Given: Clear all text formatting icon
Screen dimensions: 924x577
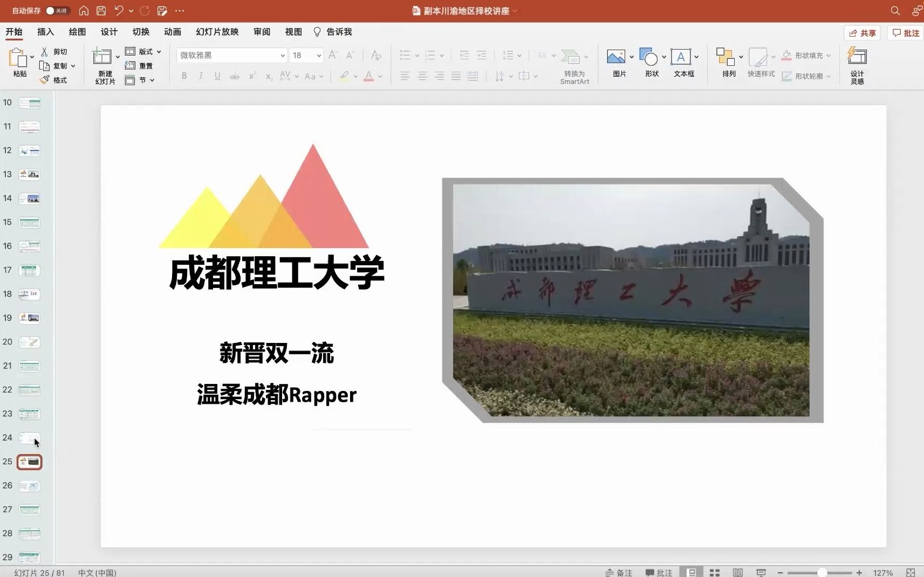Looking at the screenshot, I should tap(376, 55).
